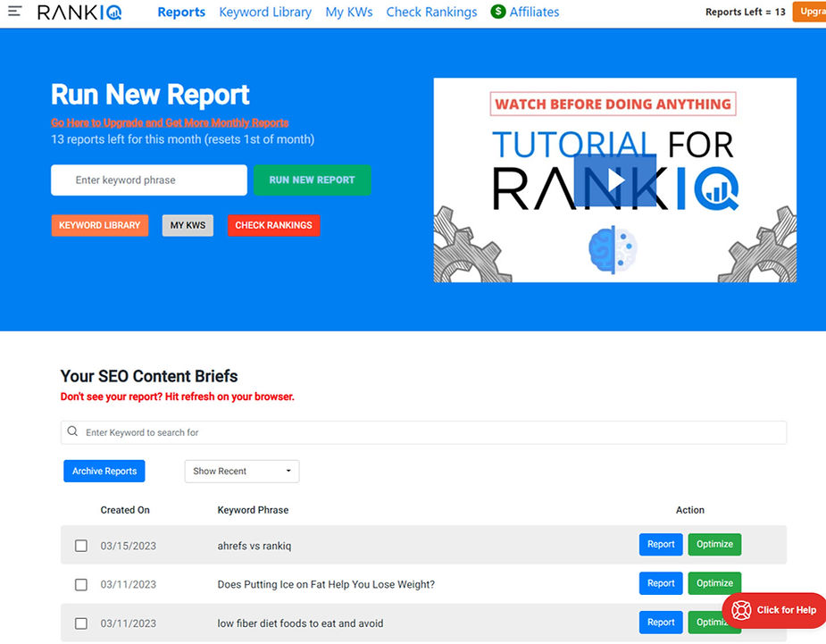Click the Click for Help text label

[x=786, y=610]
